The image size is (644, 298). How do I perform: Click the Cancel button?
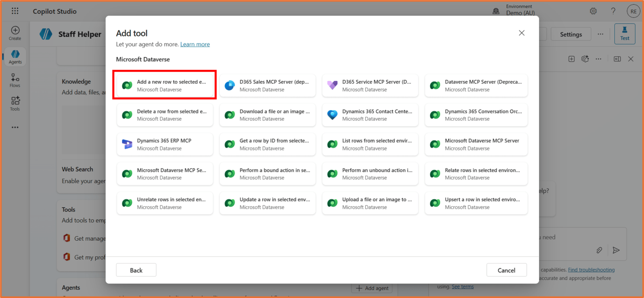[506, 270]
